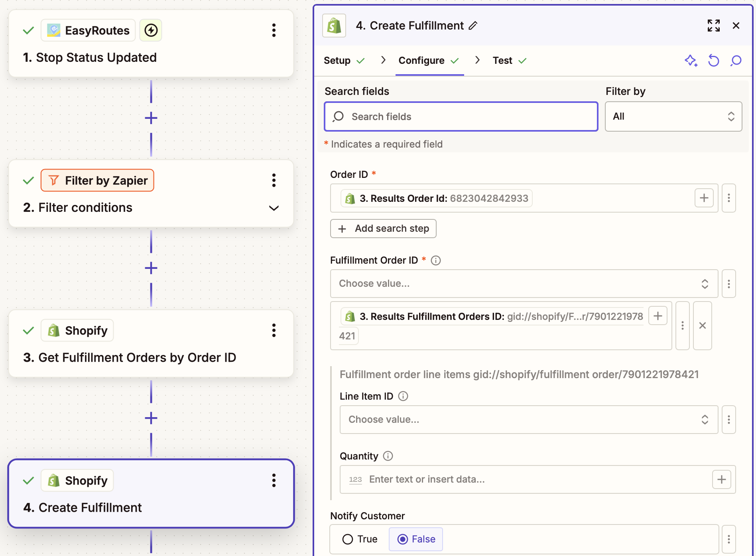The image size is (756, 556).
Task: Switch to the Setup tab
Action: (x=344, y=61)
